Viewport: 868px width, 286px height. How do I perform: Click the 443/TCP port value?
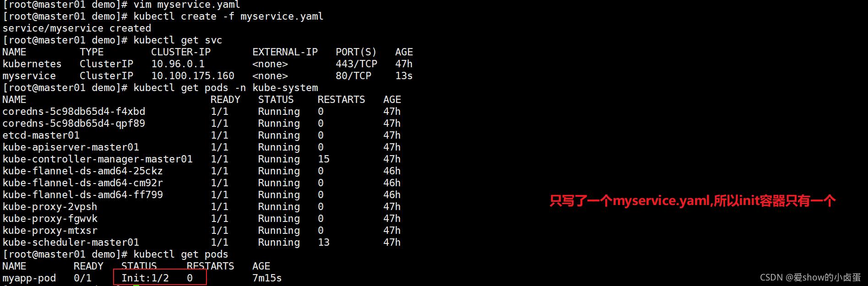(356, 64)
